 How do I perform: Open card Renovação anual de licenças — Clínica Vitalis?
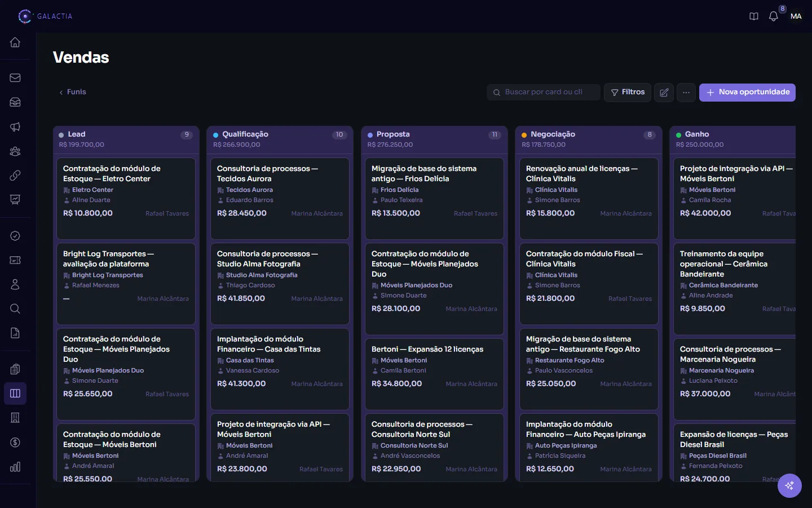[589, 199]
